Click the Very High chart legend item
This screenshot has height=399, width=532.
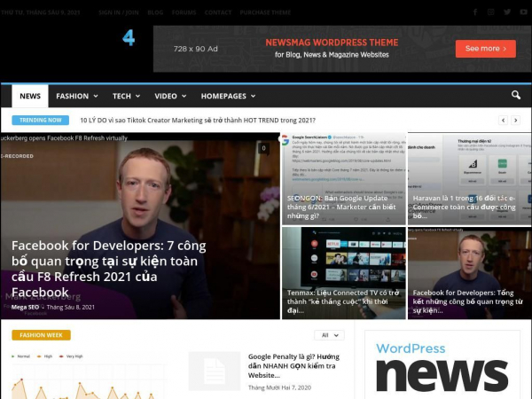click(x=71, y=356)
